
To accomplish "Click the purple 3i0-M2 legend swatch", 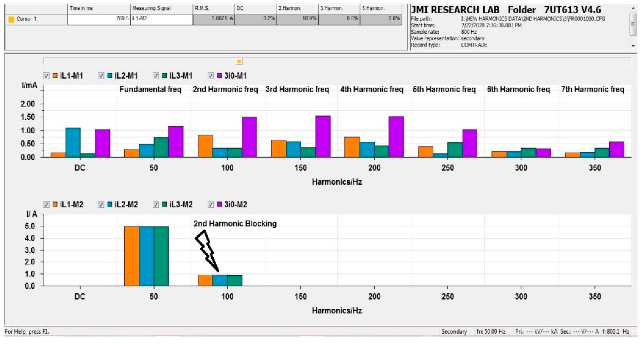I will point(219,204).
